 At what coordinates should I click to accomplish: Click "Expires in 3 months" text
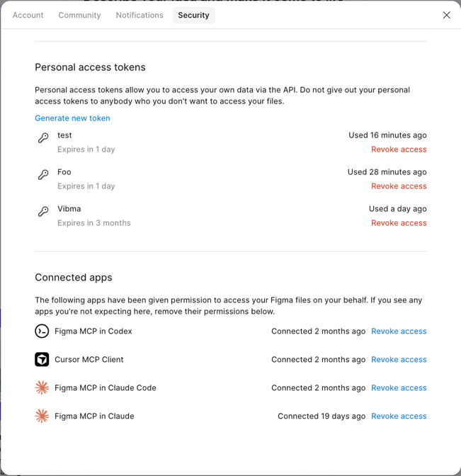94,223
